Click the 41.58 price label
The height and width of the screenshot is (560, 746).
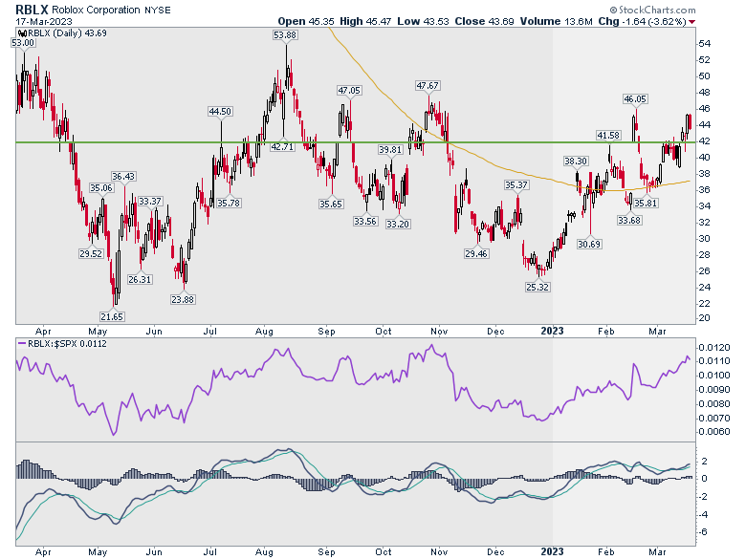tap(608, 136)
